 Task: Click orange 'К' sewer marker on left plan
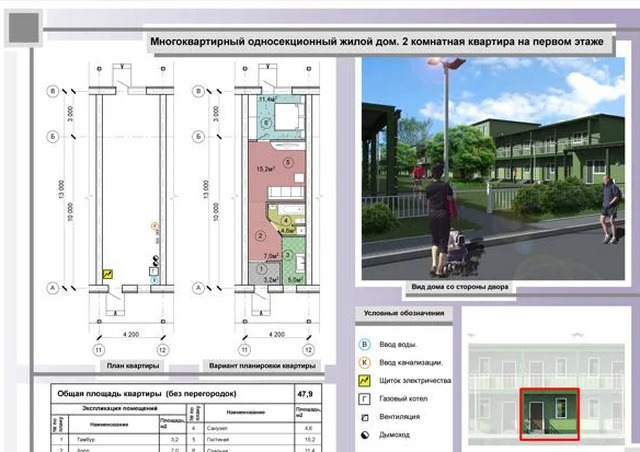[x=154, y=226]
